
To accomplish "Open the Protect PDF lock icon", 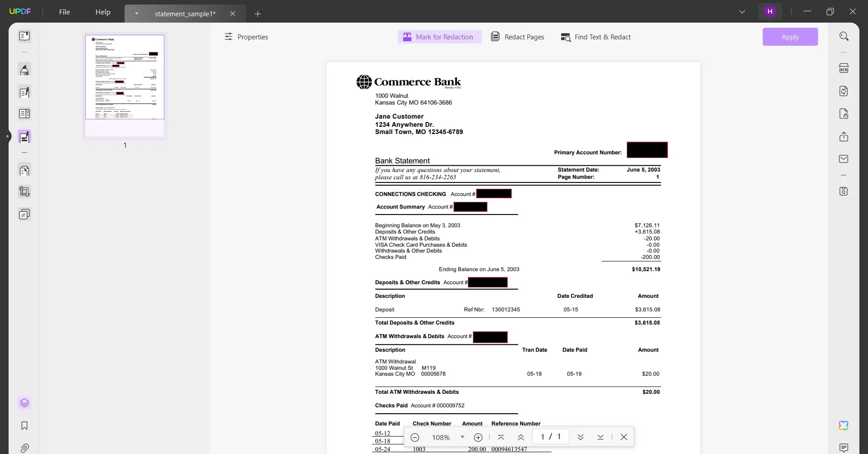I will pyautogui.click(x=844, y=114).
